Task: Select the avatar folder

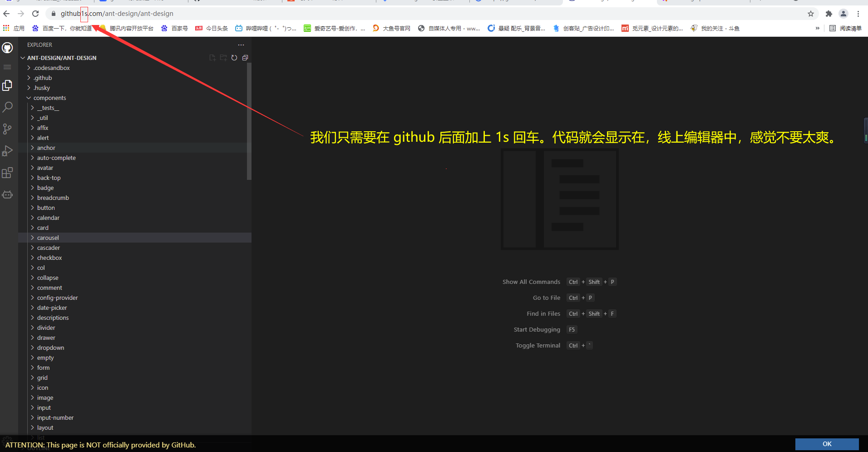Action: point(135,168)
